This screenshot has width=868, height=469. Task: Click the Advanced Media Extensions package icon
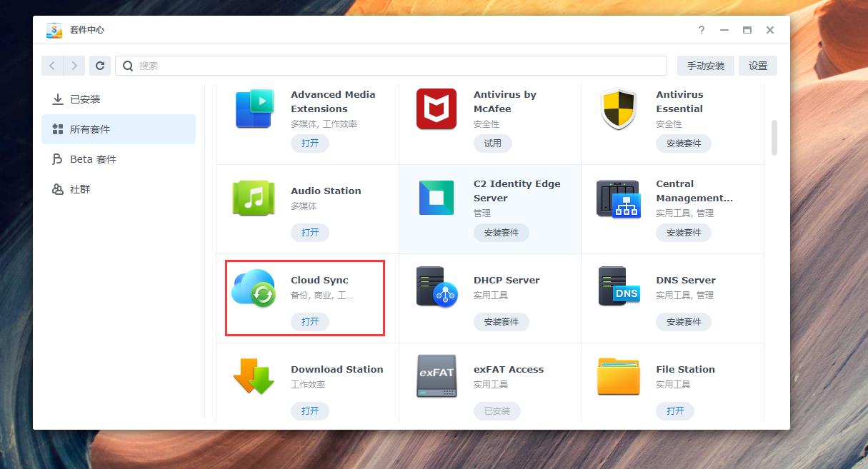tap(254, 109)
